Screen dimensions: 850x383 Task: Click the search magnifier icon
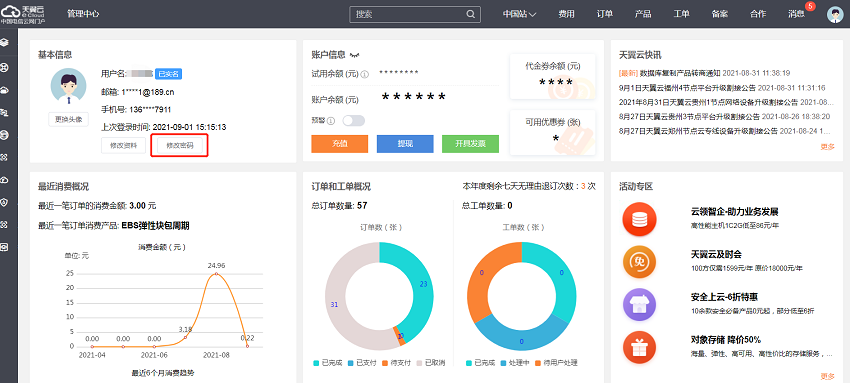pos(471,15)
